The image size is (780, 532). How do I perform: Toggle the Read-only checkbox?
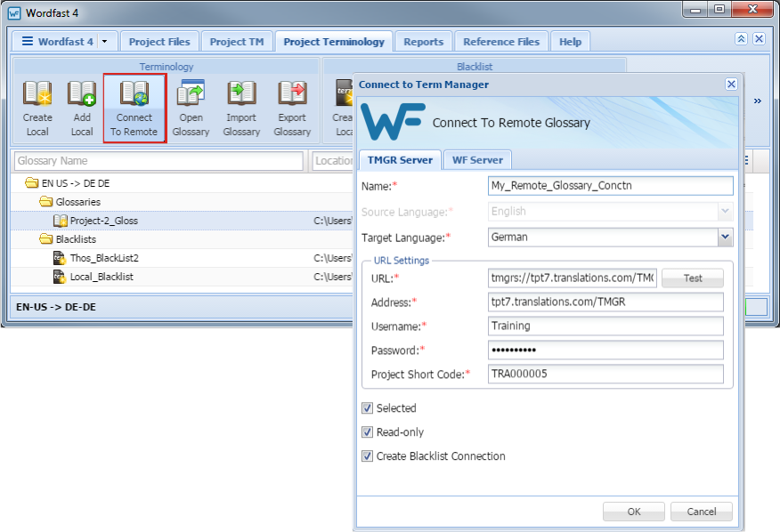(x=367, y=432)
